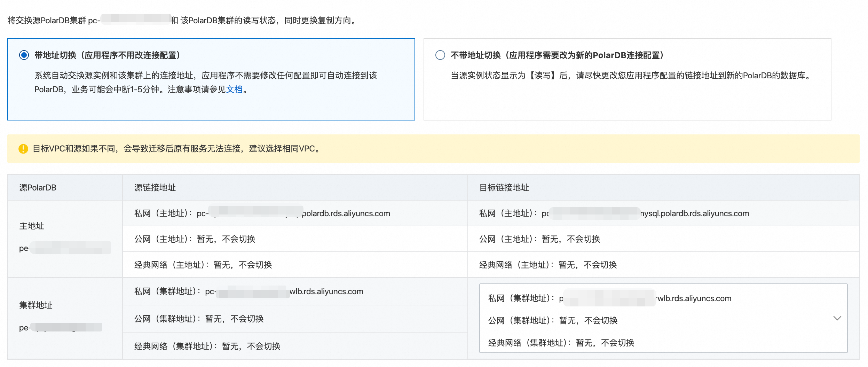Select the 不带地址切换 radio option
868x367 pixels.
point(440,55)
